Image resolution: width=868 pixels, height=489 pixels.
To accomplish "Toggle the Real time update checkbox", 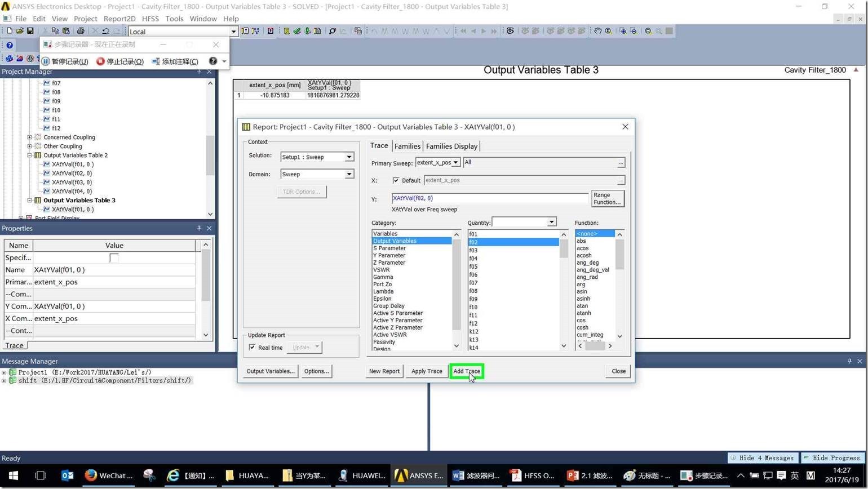I will point(252,348).
